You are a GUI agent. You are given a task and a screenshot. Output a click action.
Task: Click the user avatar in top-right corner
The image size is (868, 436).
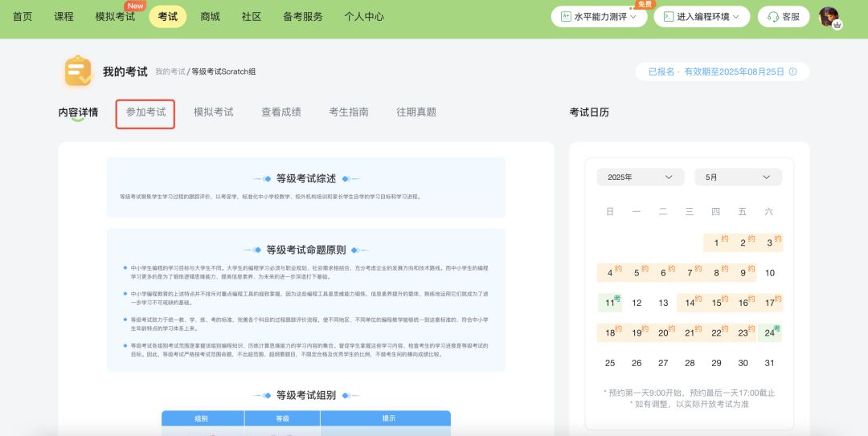point(829,17)
